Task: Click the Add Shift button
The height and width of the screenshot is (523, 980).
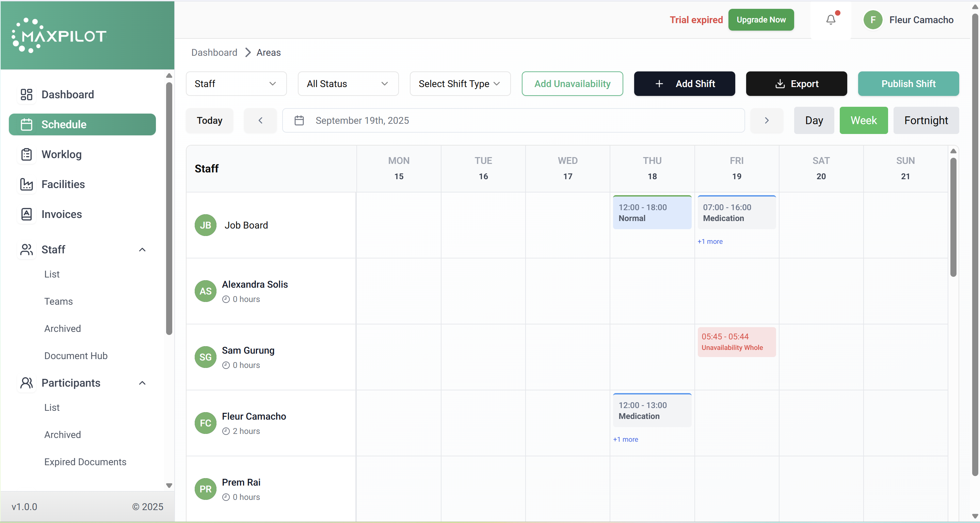Action: [x=684, y=84]
